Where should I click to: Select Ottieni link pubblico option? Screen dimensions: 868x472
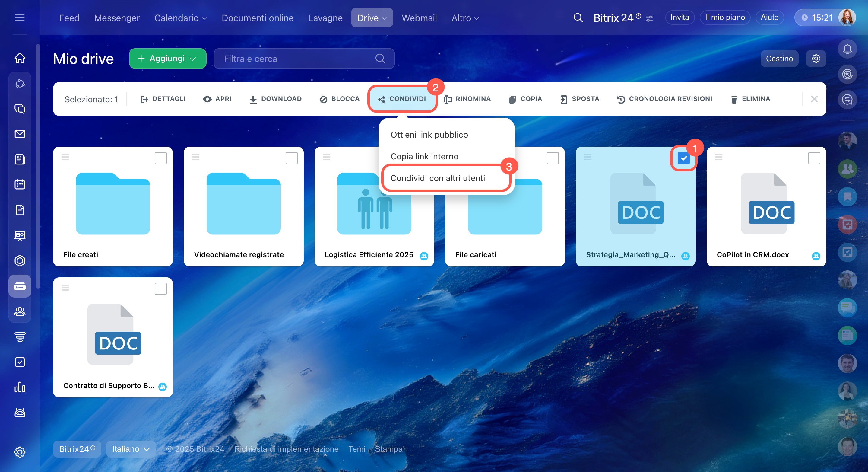tap(429, 135)
